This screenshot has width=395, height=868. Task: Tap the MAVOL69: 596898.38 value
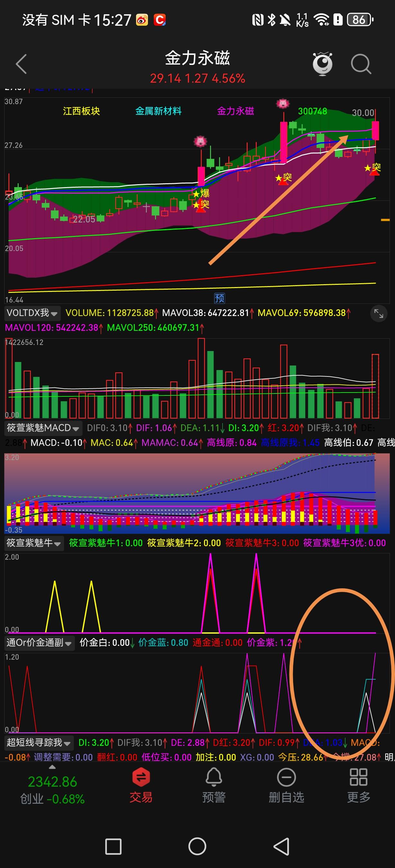point(304,313)
